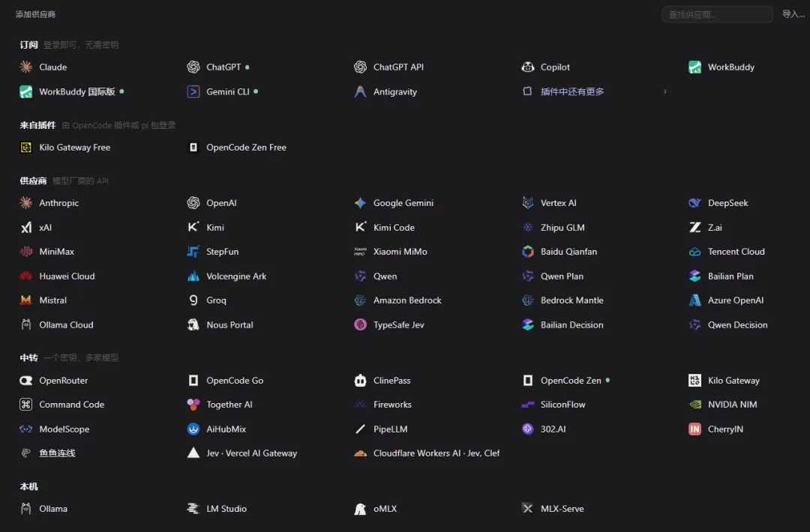The width and height of the screenshot is (810, 532).
Task: Click the NVIDIA NIM logo icon
Action: [694, 405]
